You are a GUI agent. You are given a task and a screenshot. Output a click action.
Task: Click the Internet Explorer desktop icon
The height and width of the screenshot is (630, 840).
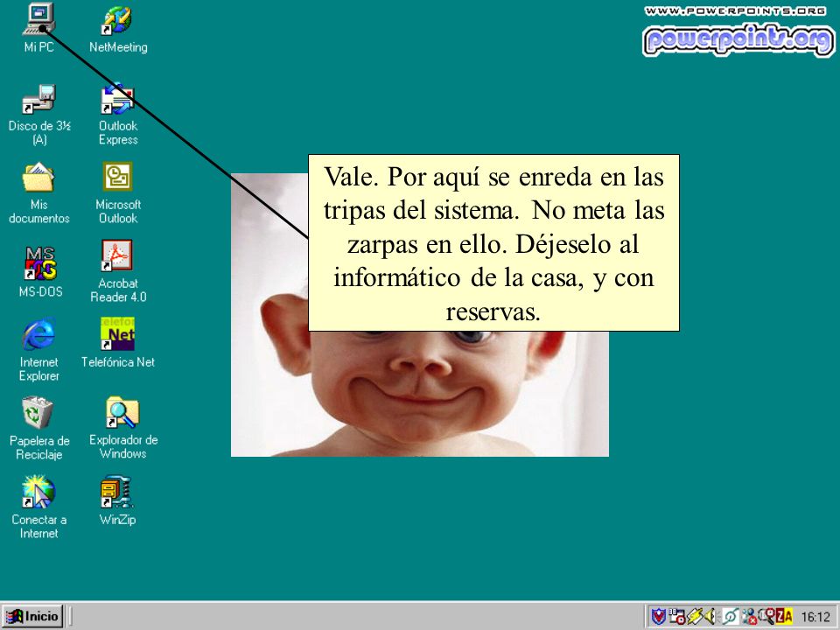pyautogui.click(x=38, y=349)
